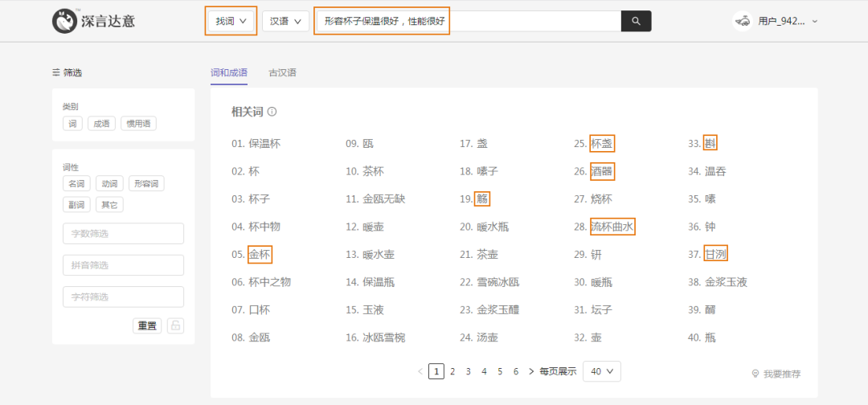Image resolution: width=868 pixels, height=405 pixels.
Task: Open the 找词 mode dropdown
Action: pos(231,21)
